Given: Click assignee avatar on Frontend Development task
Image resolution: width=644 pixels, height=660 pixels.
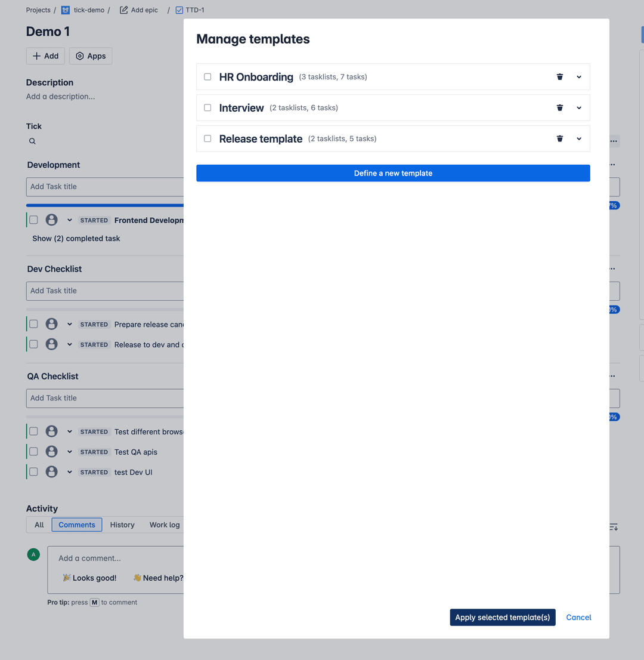Looking at the screenshot, I should [x=52, y=220].
